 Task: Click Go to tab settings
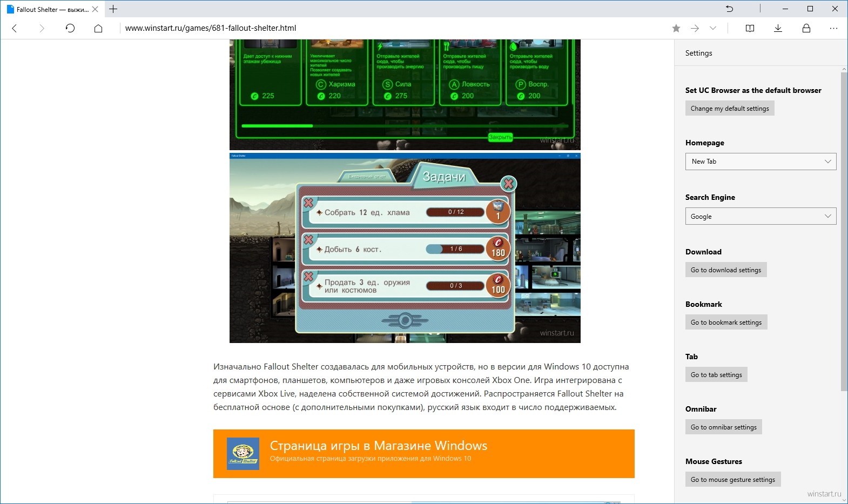point(716,375)
